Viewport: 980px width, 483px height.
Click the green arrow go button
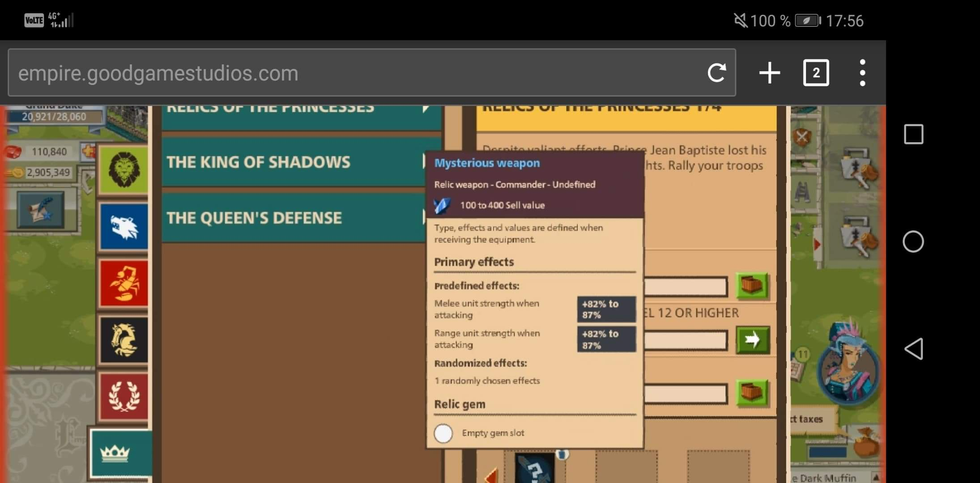[x=753, y=340]
